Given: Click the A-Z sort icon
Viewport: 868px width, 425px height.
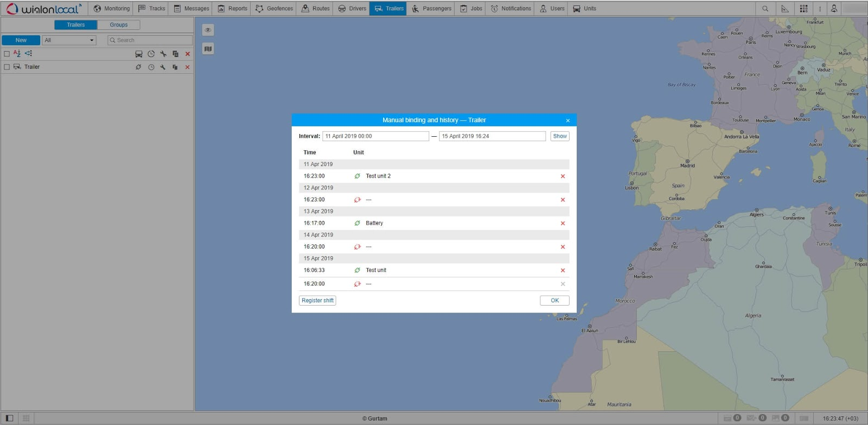Looking at the screenshot, I should [17, 54].
